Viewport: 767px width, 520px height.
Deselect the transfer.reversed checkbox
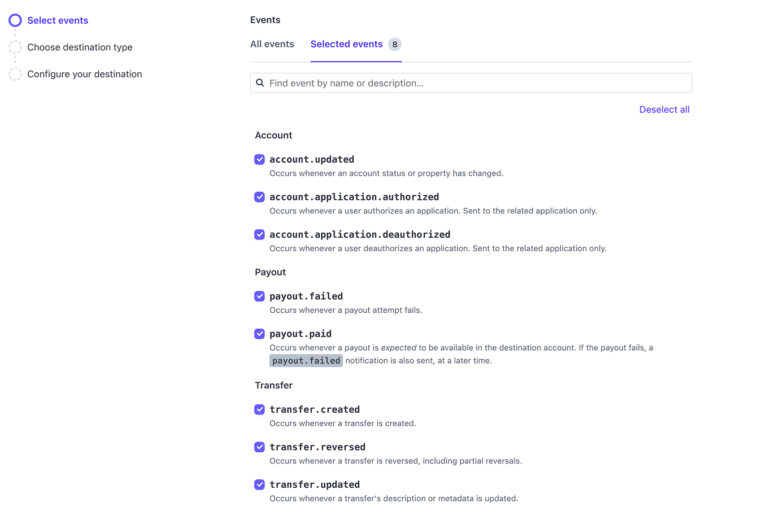coord(259,447)
